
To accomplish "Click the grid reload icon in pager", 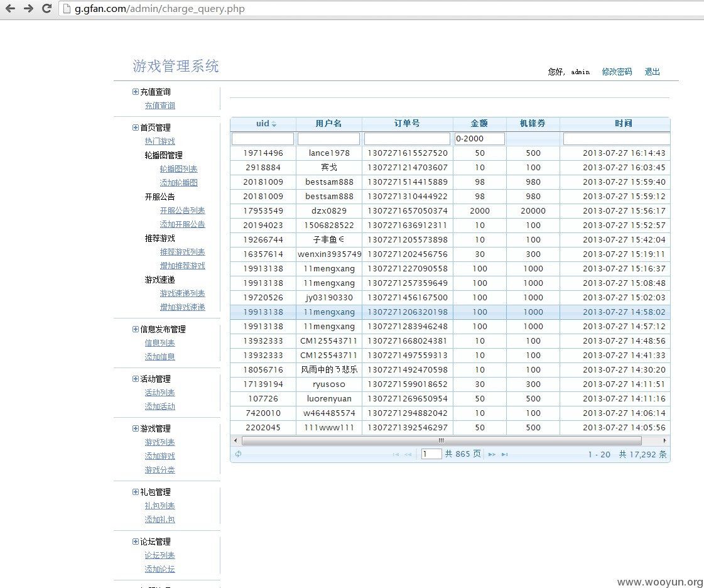I will pyautogui.click(x=239, y=454).
